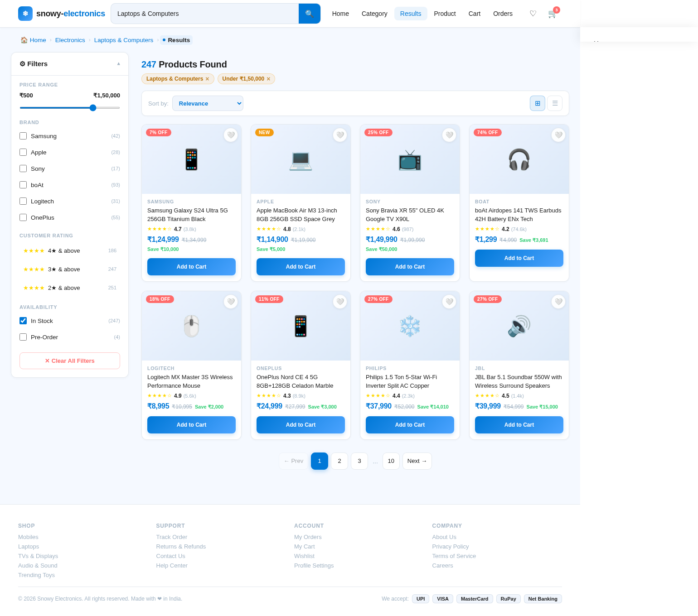This screenshot has height=616, width=698.
Task: Click the JBL speaker product image
Action: coord(519,326)
